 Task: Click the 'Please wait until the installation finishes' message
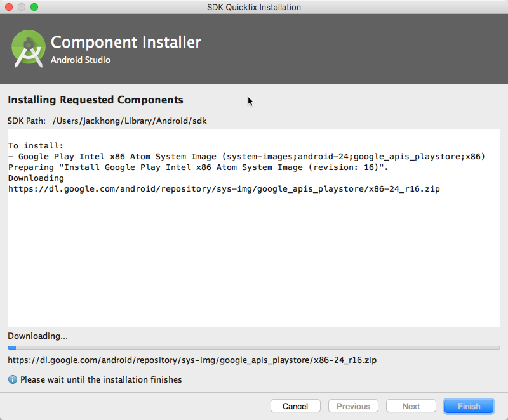pos(101,379)
